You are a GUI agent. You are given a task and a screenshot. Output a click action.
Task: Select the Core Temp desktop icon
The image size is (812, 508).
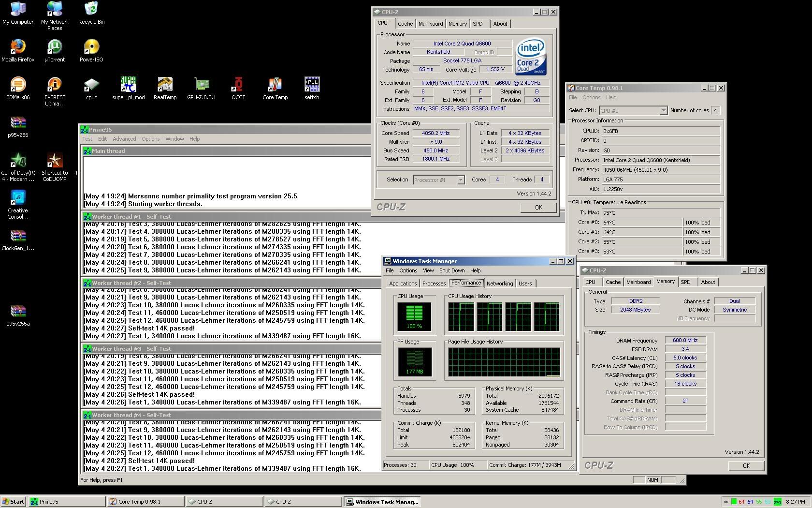point(275,89)
